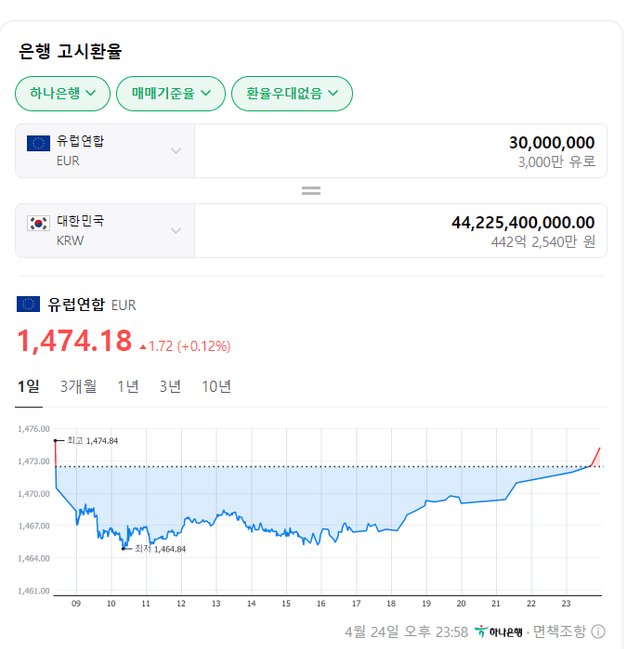This screenshot has width=640, height=649.
Task: Switch to the 1년 chart tab
Action: point(128,386)
